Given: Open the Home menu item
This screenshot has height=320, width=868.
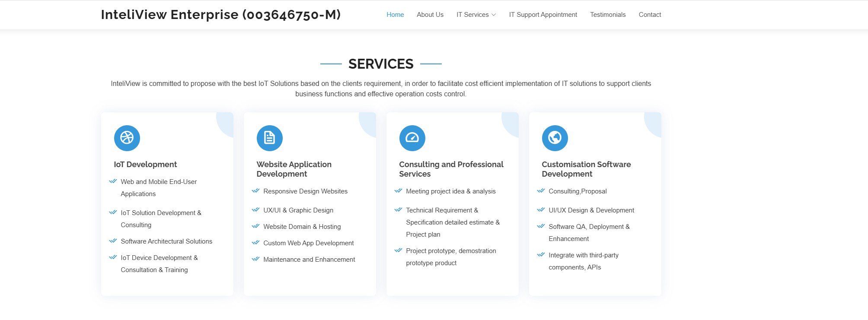Looking at the screenshot, I should pyautogui.click(x=395, y=15).
